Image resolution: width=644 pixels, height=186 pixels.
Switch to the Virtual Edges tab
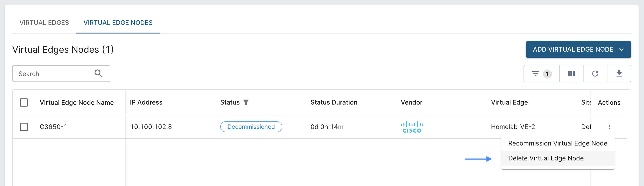(44, 23)
